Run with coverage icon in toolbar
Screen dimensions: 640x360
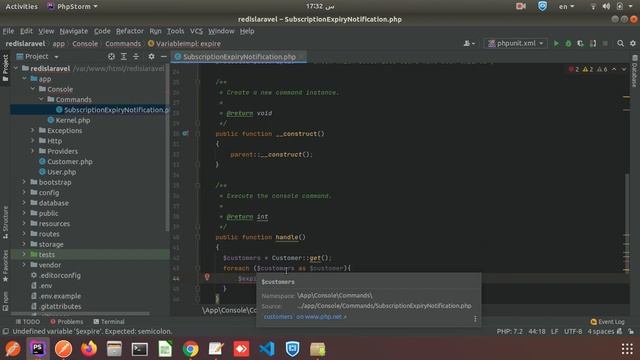pyautogui.click(x=580, y=43)
